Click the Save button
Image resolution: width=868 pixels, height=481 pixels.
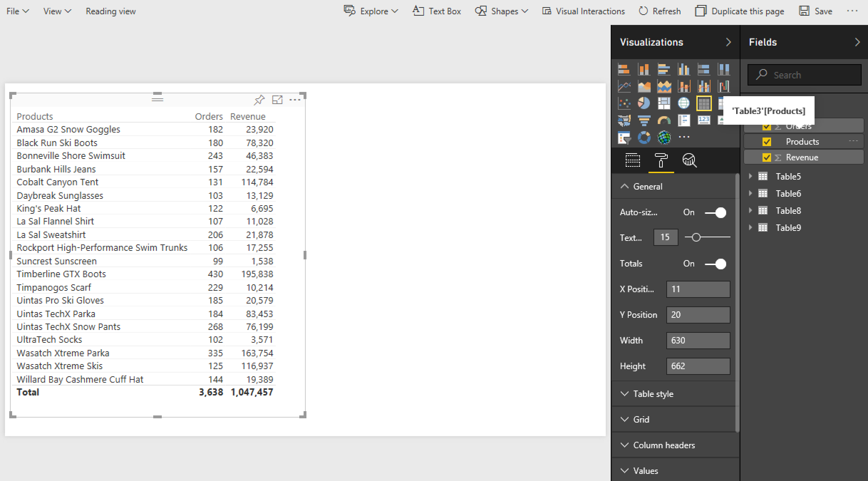pyautogui.click(x=816, y=11)
